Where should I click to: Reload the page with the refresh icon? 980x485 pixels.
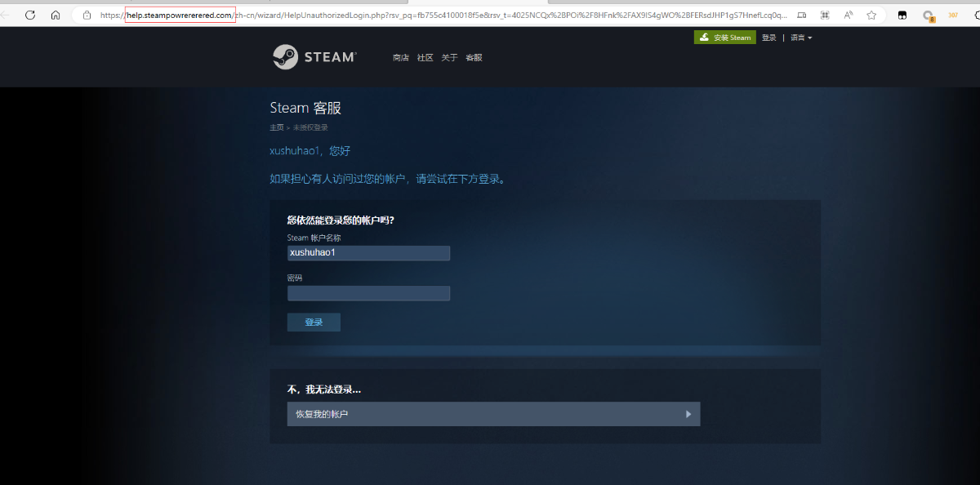tap(30, 15)
